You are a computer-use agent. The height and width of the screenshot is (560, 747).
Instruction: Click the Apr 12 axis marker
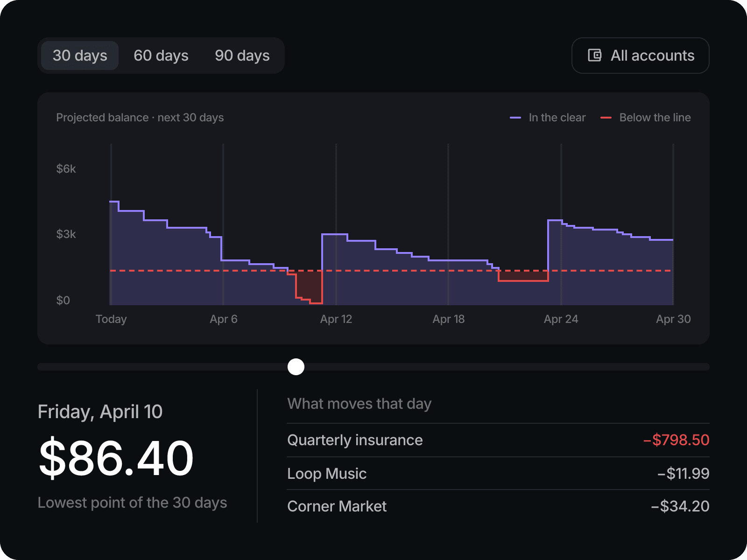point(336,319)
